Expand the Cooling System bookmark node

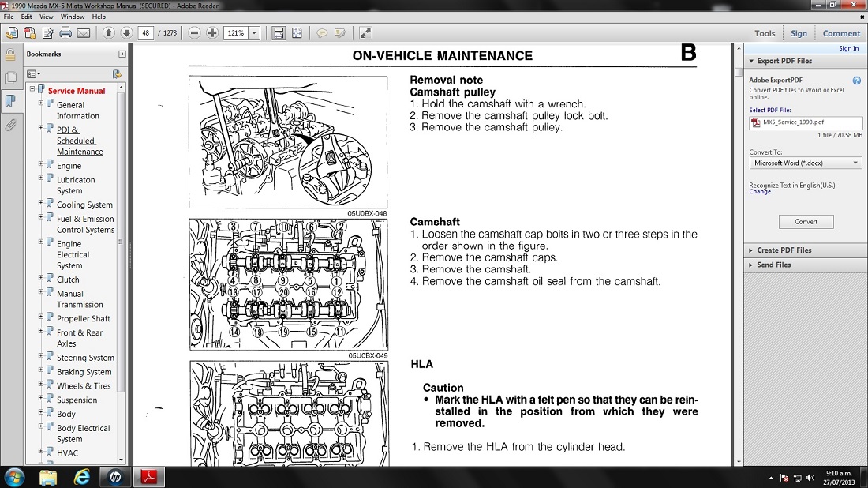[x=41, y=203]
